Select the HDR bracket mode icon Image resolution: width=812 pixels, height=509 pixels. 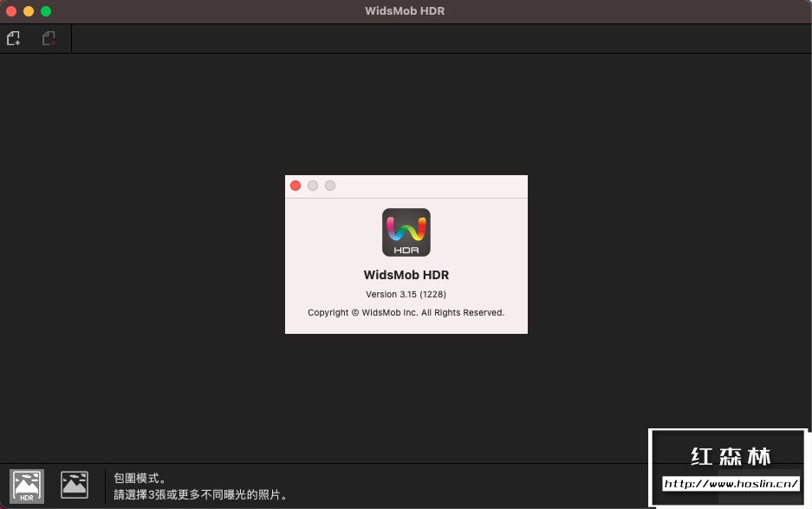pyautogui.click(x=27, y=486)
